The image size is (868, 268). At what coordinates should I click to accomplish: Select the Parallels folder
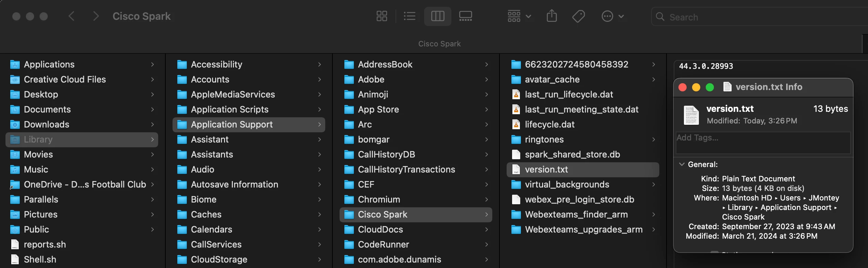point(82,199)
